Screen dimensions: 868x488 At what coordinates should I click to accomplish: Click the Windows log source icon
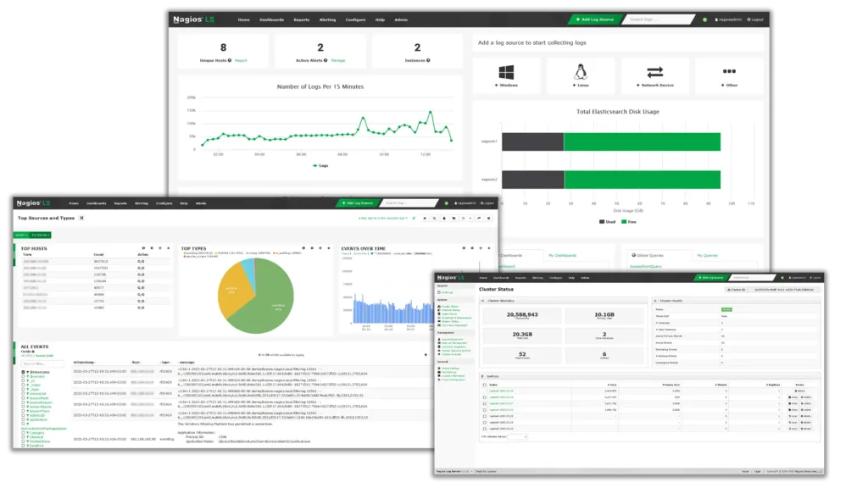[506, 73]
